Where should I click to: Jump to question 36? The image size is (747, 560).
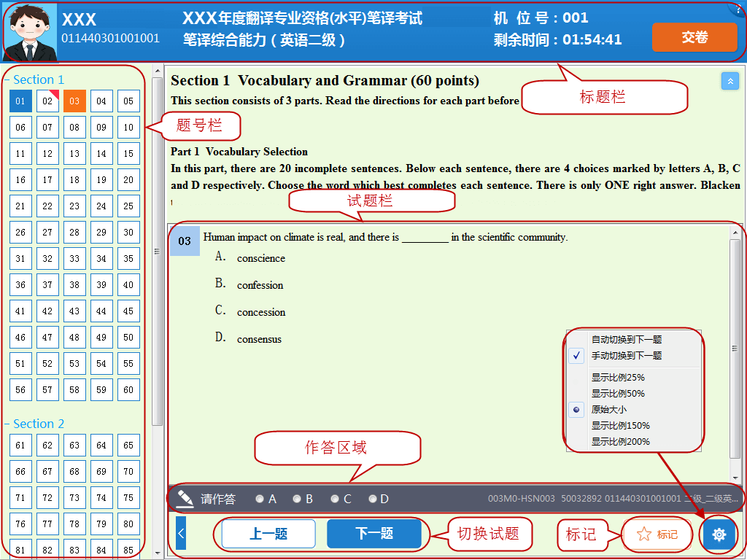[x=20, y=285]
